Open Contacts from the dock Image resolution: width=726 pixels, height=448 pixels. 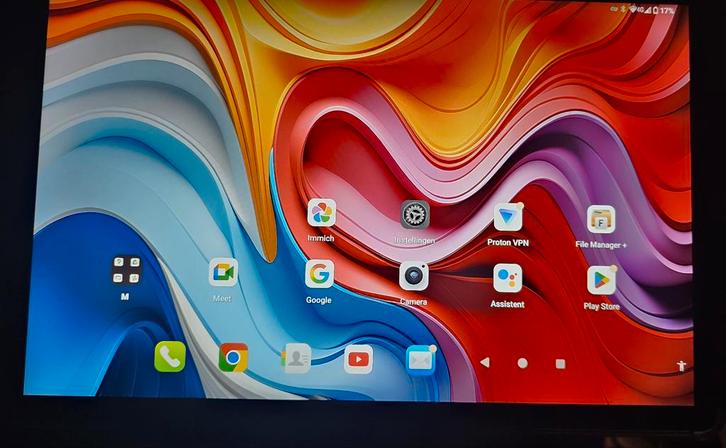(x=296, y=358)
